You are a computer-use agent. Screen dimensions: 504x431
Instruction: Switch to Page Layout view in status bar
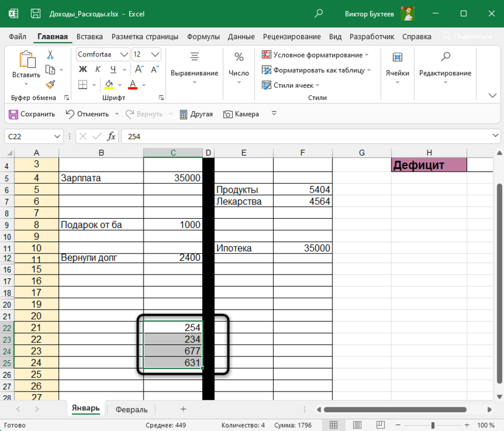357,426
